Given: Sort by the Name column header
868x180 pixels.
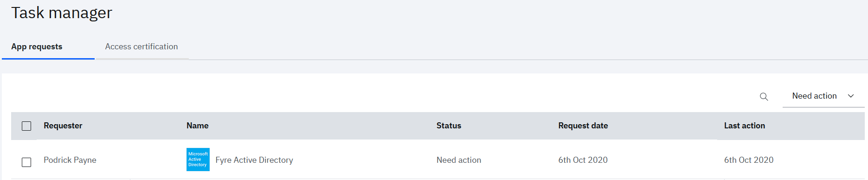Looking at the screenshot, I should (x=198, y=126).
